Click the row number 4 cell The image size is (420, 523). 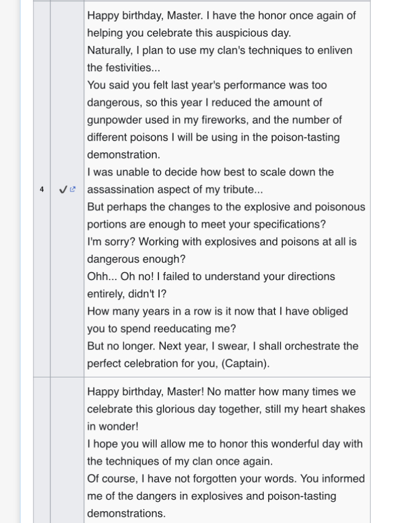41,190
